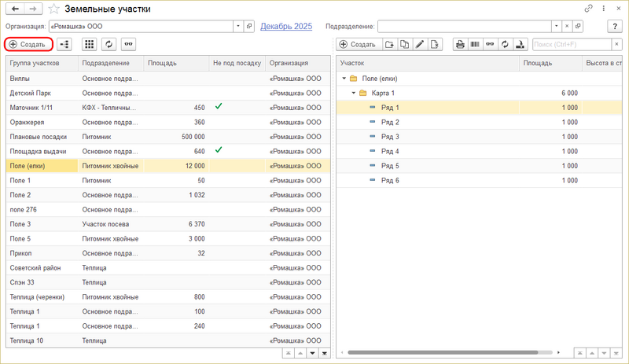Screen dimensions: 629x364
Task: Click the grid view icon in left toolbar
Action: pyautogui.click(x=89, y=45)
